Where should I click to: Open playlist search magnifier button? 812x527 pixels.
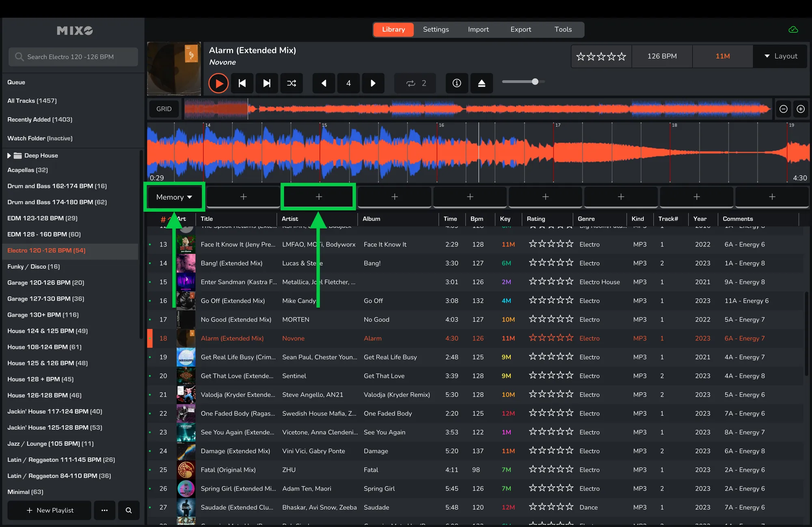point(129,510)
